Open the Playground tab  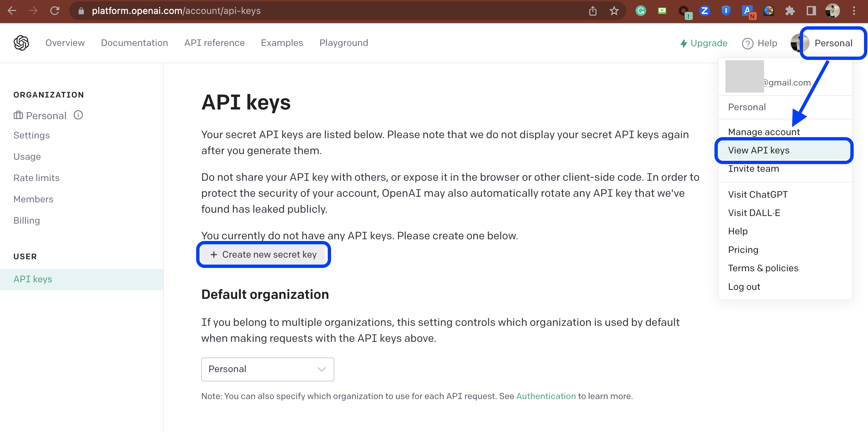tap(343, 43)
